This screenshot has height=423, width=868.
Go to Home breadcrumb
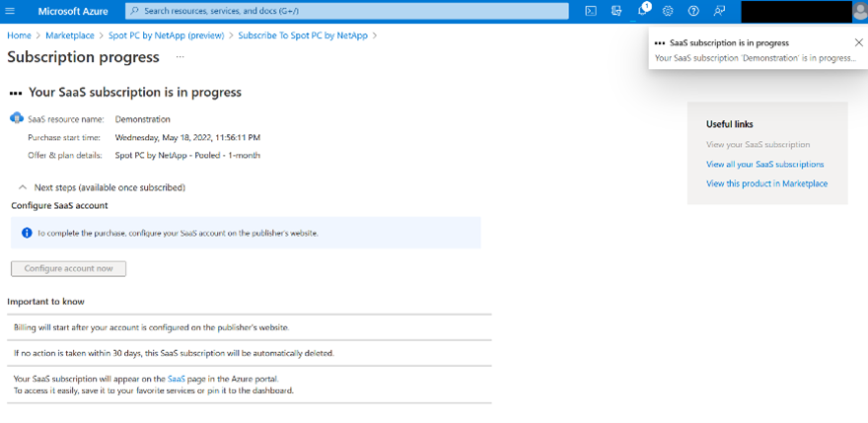pyautogui.click(x=19, y=35)
